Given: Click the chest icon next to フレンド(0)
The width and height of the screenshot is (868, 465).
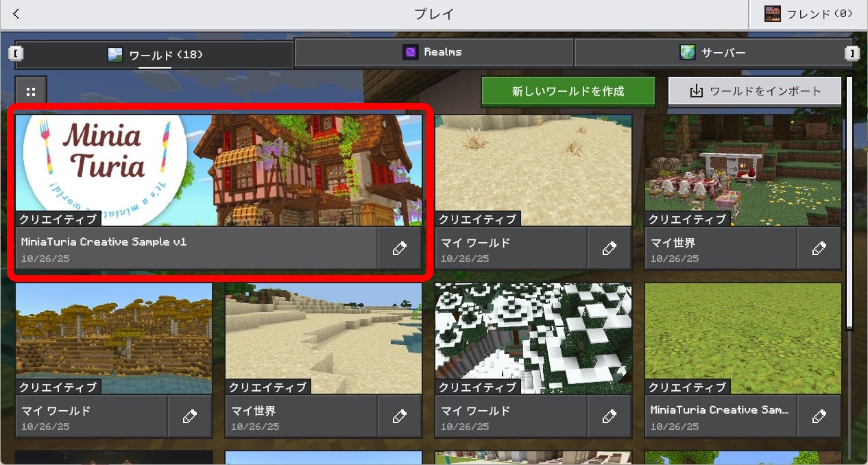Looking at the screenshot, I should point(773,12).
